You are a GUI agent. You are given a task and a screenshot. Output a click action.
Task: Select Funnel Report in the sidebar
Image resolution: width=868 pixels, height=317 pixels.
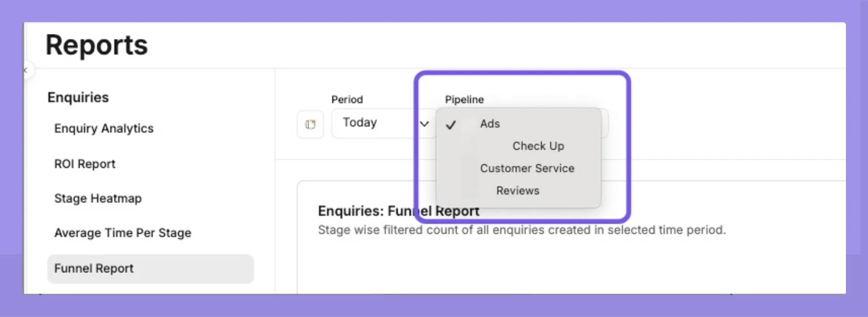point(150,269)
